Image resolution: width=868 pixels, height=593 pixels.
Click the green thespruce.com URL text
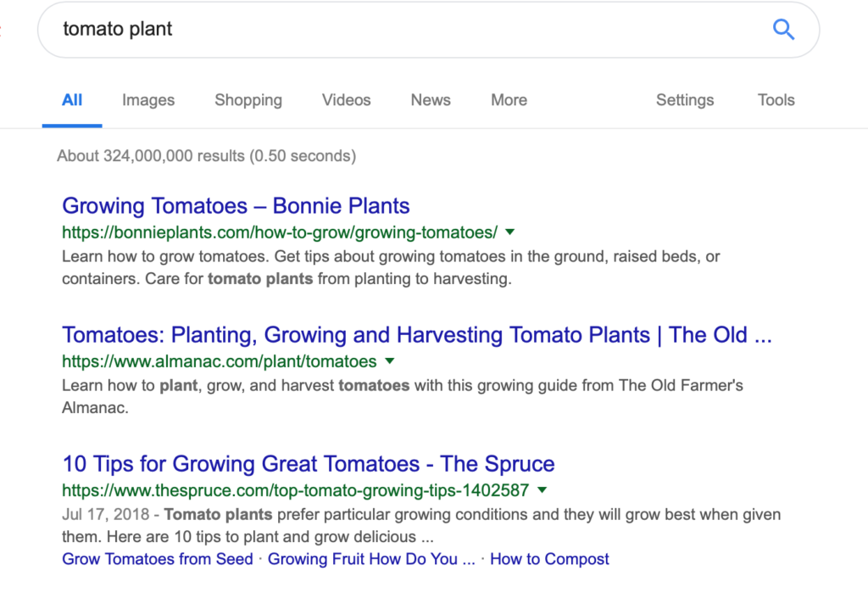295,490
